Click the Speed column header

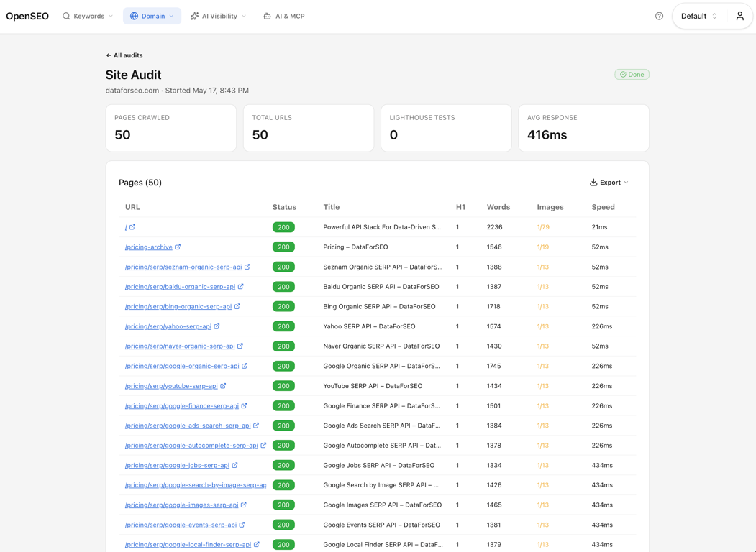604,207
